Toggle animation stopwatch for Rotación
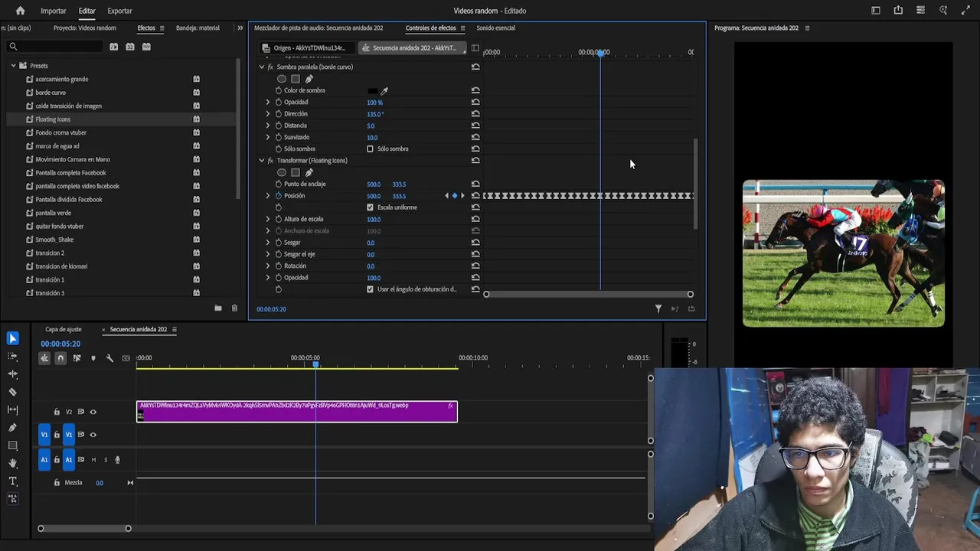Viewport: 980px width, 551px height. pos(279,266)
